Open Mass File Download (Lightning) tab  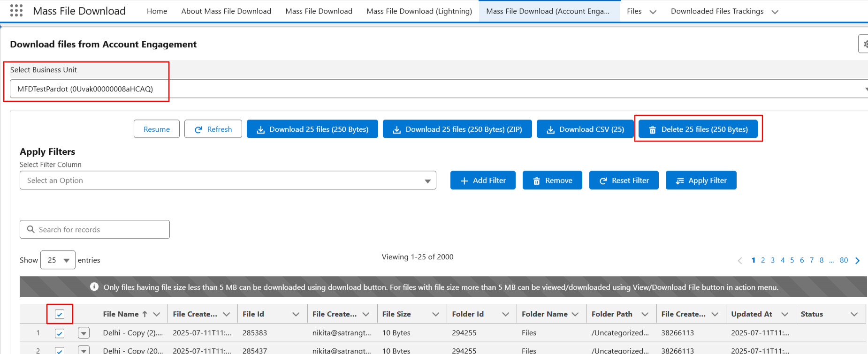419,11
